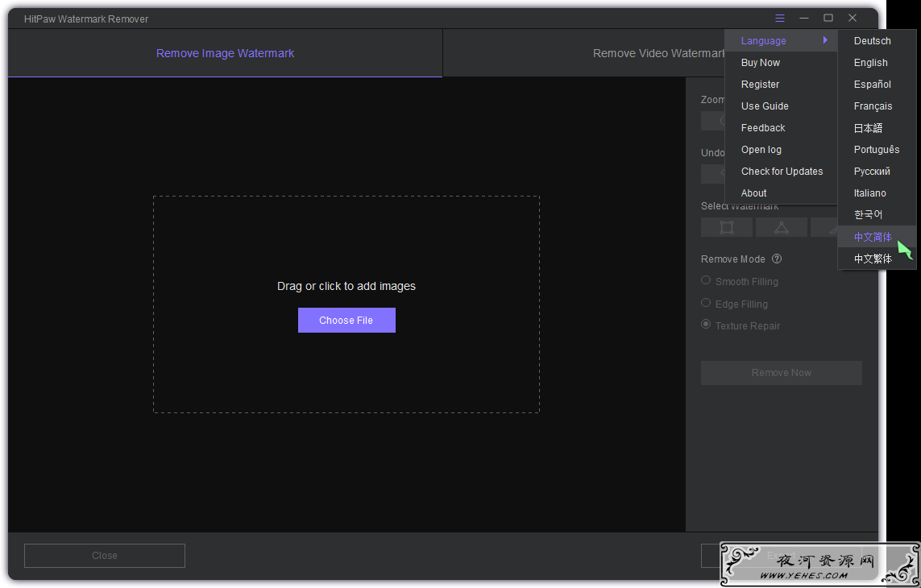Choose 日本語 language option
The height and width of the screenshot is (588, 921).
877,127
